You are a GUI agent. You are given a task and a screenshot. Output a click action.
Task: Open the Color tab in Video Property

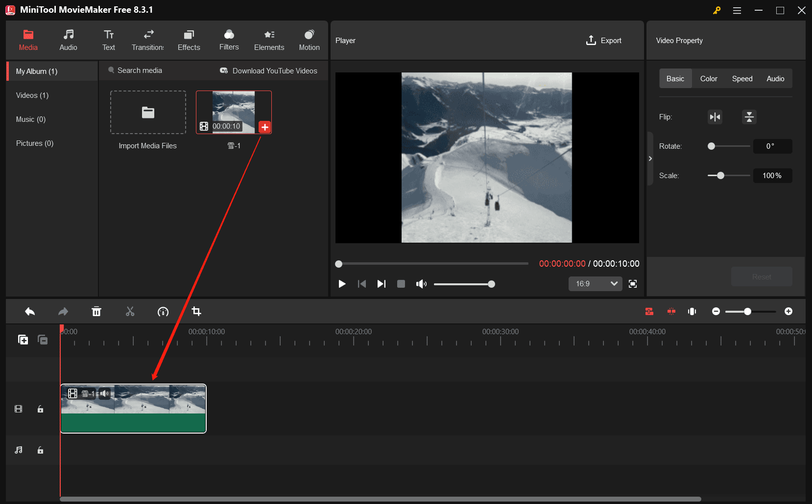[x=708, y=79]
